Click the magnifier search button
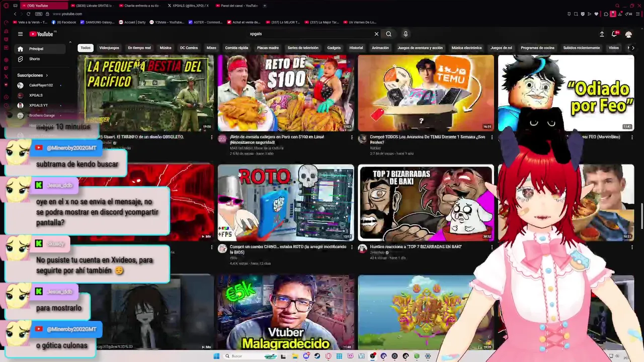 (x=388, y=34)
